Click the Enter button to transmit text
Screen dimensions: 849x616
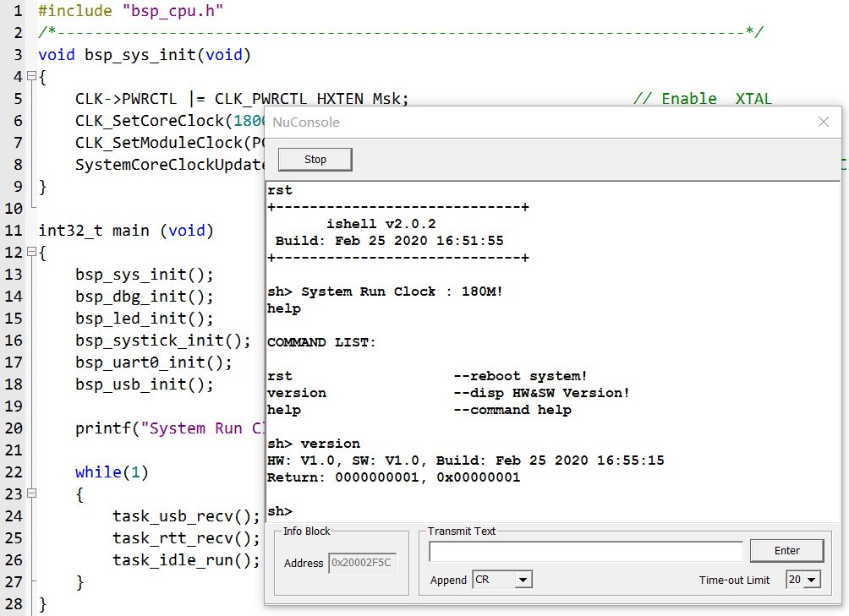pyautogui.click(x=786, y=551)
